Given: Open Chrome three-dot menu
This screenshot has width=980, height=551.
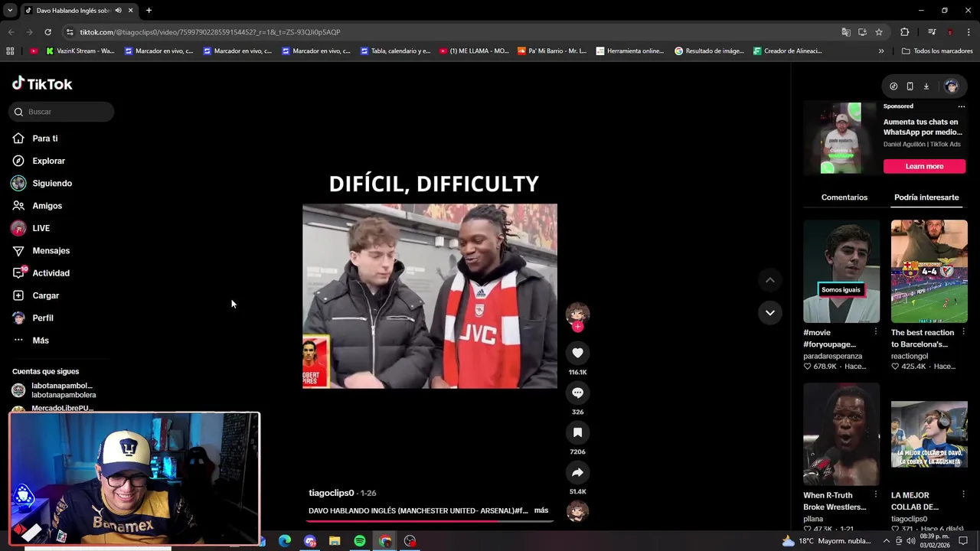Looking at the screenshot, I should click(x=969, y=32).
